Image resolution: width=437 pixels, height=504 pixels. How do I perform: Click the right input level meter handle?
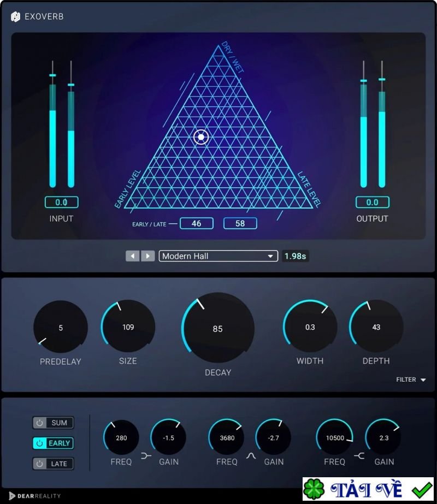pyautogui.click(x=71, y=85)
